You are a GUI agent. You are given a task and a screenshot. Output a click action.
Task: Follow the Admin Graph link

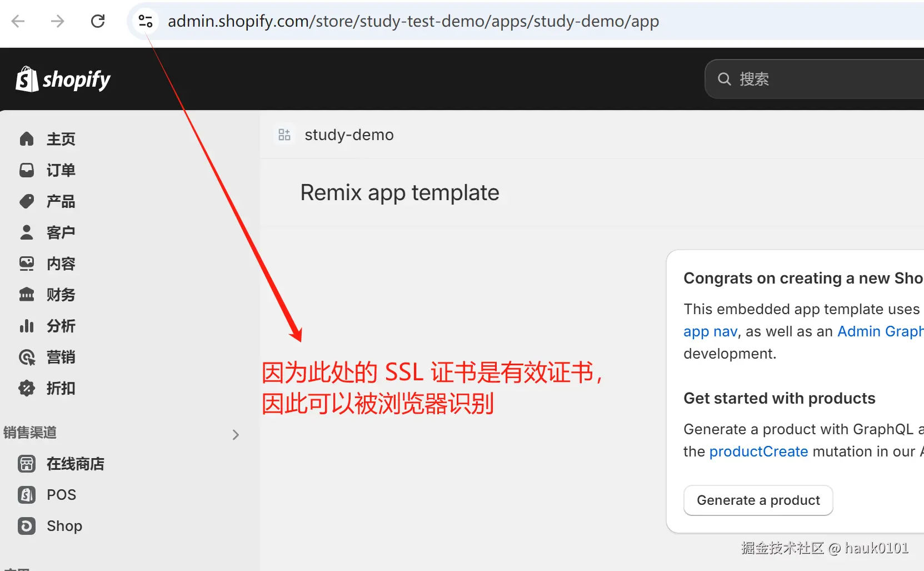[881, 331]
